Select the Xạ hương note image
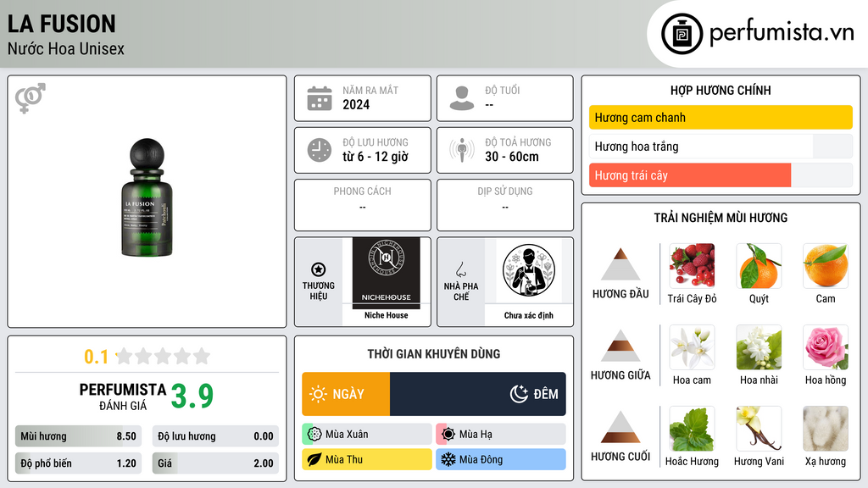 click(x=826, y=428)
